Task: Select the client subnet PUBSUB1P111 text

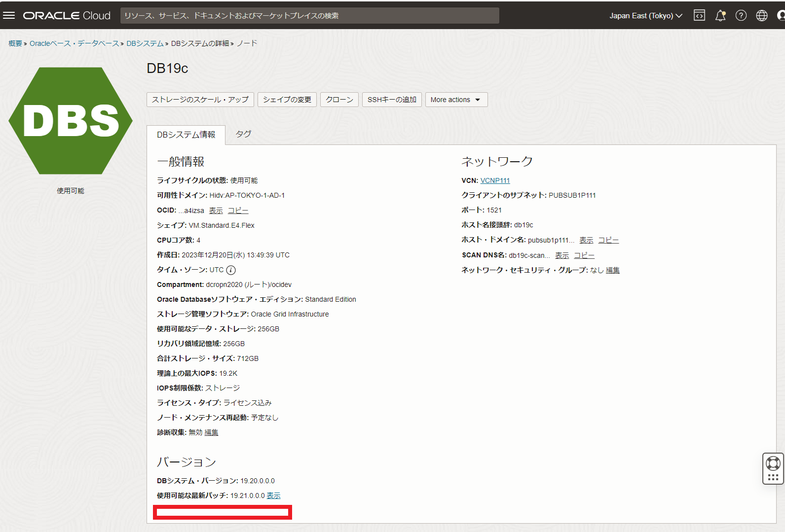Action: coord(572,196)
